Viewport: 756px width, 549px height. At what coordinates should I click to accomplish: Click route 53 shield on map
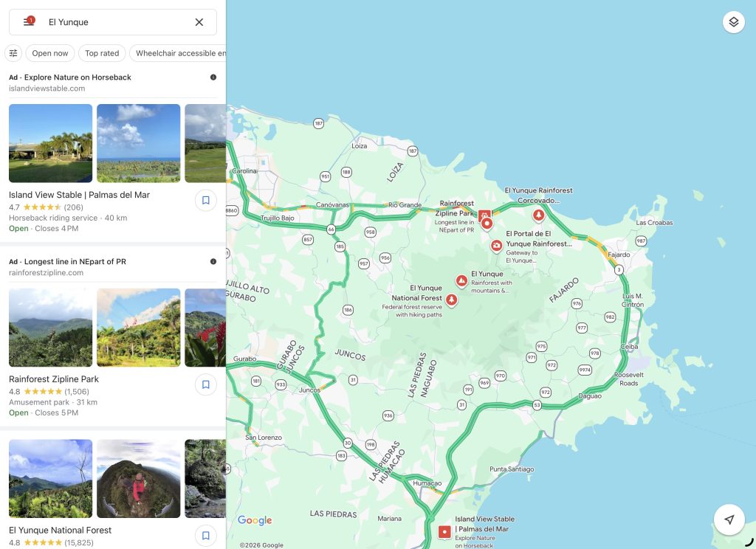537,405
